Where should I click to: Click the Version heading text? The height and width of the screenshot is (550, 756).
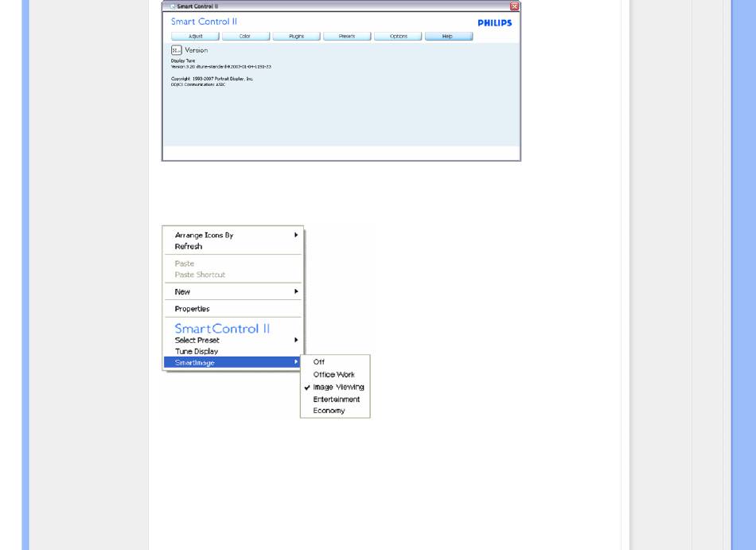(197, 50)
